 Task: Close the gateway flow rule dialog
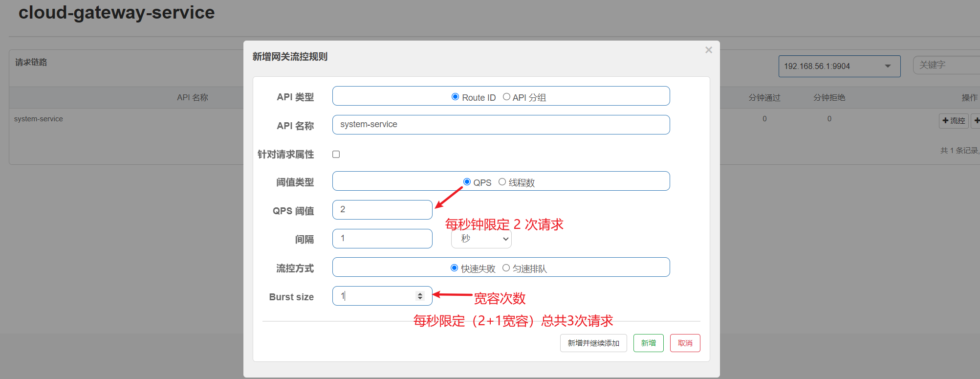(x=708, y=50)
